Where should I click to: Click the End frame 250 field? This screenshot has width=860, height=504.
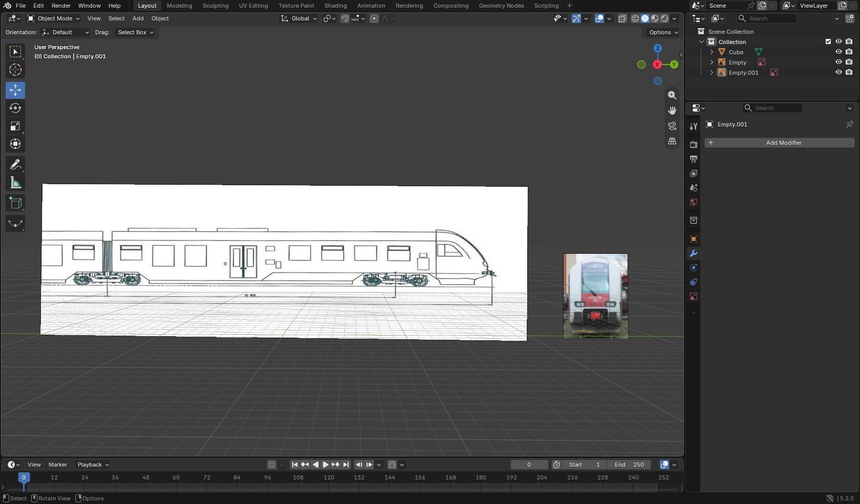629,465
